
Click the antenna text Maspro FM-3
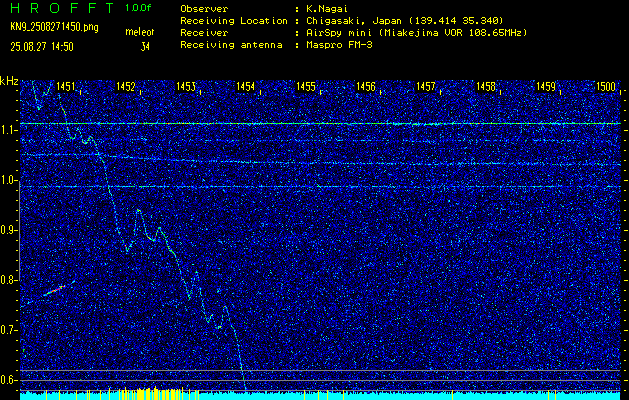tap(339, 45)
